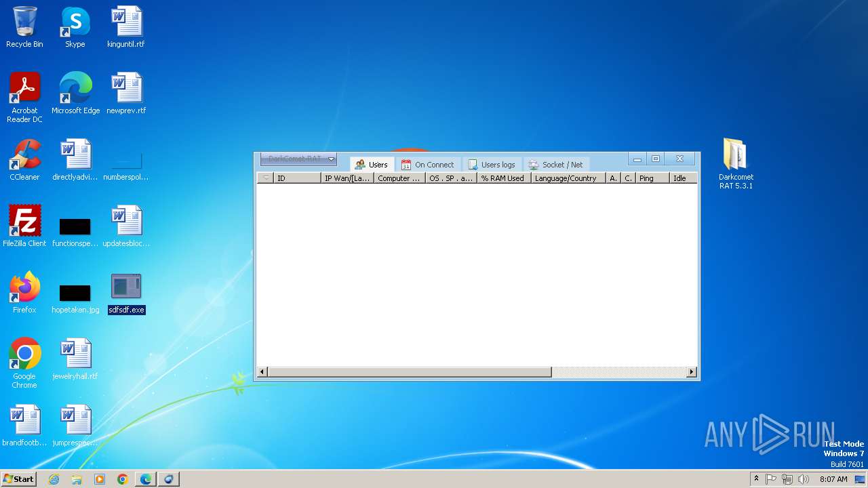Select the Microsoft Edge desktop shortcut

pos(75,94)
